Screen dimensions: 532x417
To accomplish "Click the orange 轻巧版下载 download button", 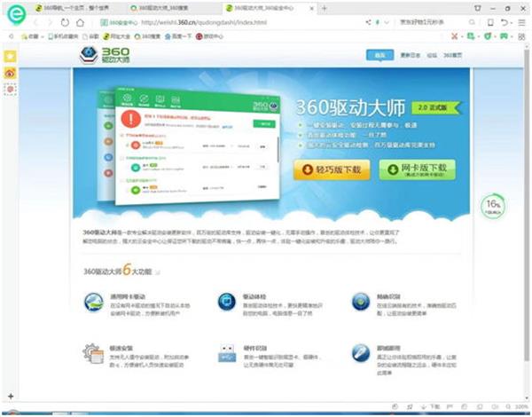I will pyautogui.click(x=332, y=169).
